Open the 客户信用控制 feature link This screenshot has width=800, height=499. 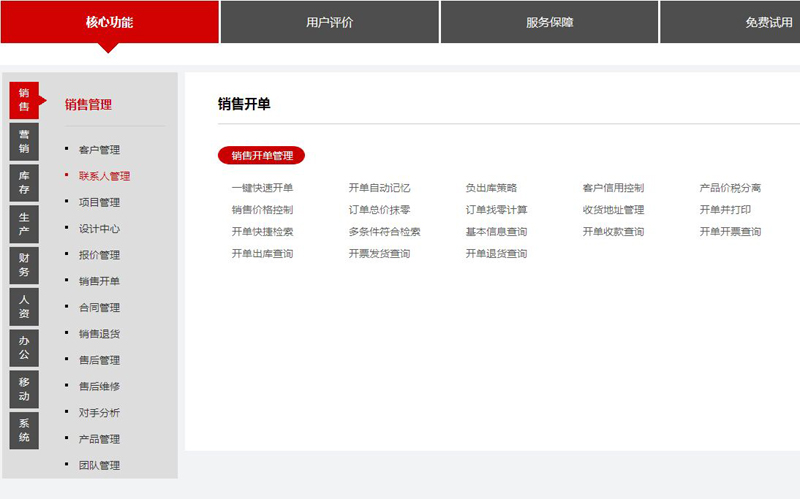coord(613,188)
